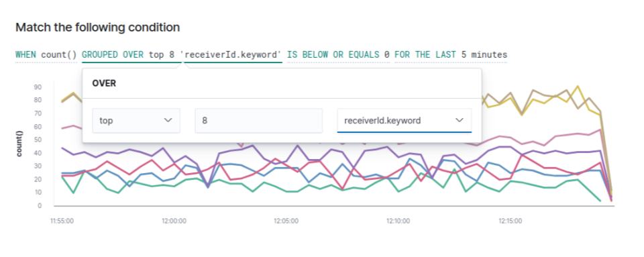Click the "GROUPED OVER top 8" expression
The height and width of the screenshot is (257, 644).
182,54
